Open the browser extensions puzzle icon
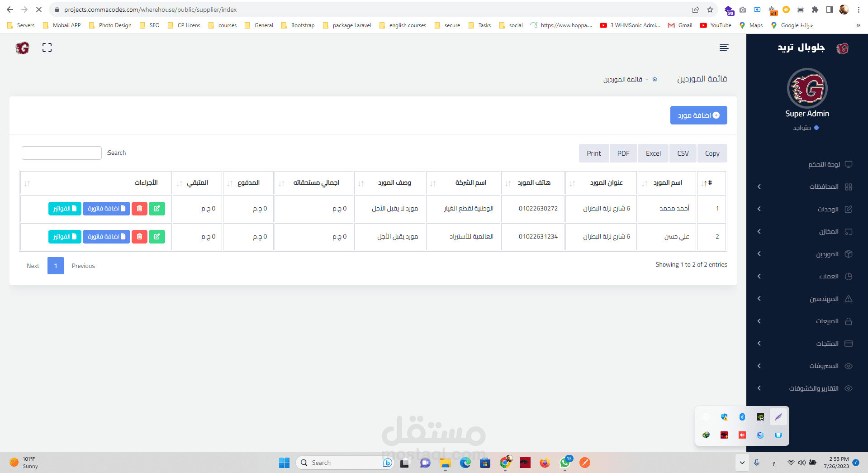 [815, 10]
